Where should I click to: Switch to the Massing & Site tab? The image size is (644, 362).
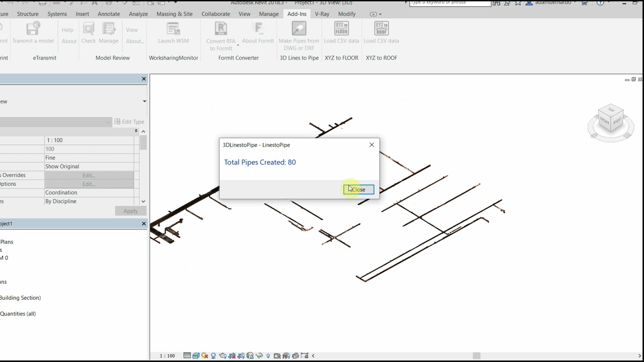174,14
